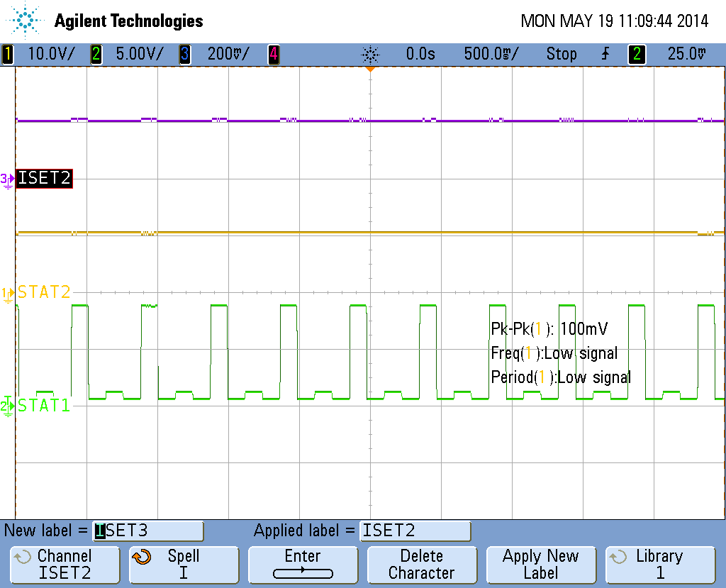
Task: Click the Spell I softkey
Action: 184,565
